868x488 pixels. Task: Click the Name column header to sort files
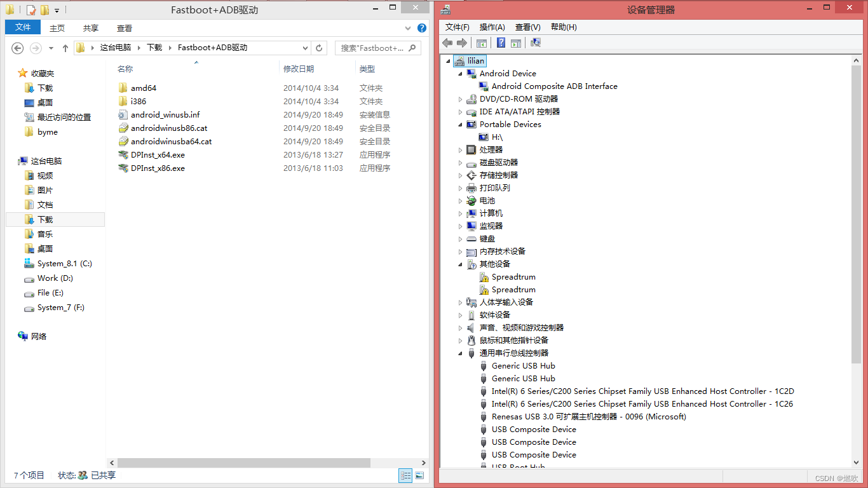125,69
